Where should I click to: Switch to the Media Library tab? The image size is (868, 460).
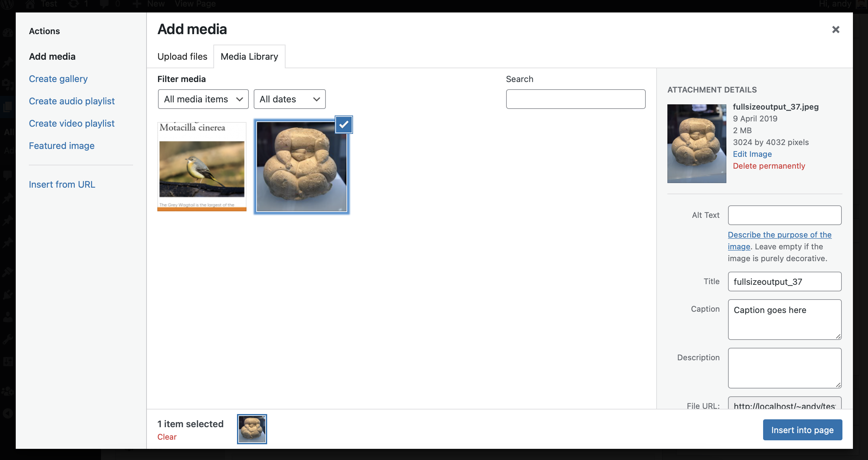(249, 56)
